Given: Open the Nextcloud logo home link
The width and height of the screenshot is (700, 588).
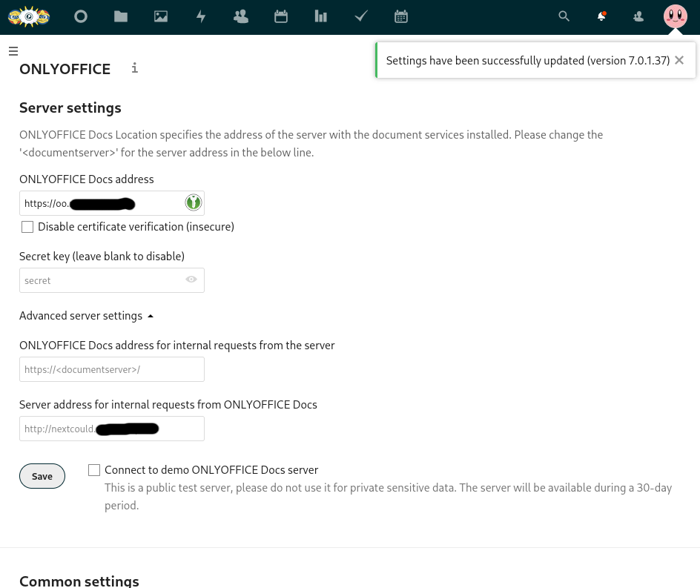Looking at the screenshot, I should [29, 16].
